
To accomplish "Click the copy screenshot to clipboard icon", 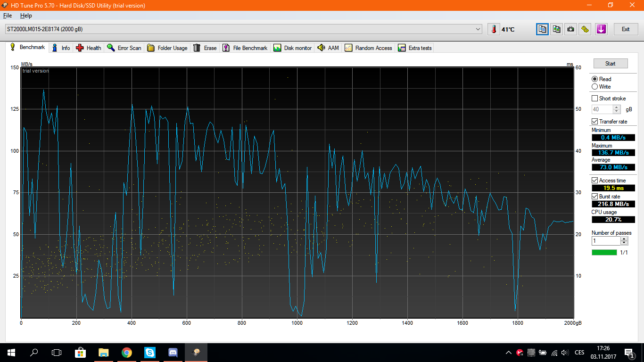I will [x=557, y=29].
